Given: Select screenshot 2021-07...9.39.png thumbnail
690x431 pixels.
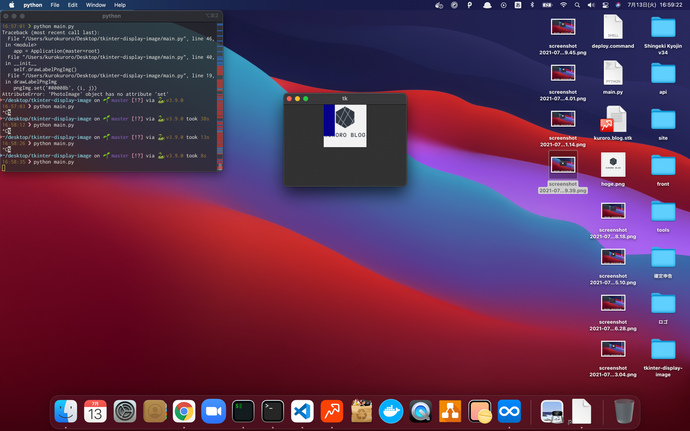Looking at the screenshot, I should (563, 165).
